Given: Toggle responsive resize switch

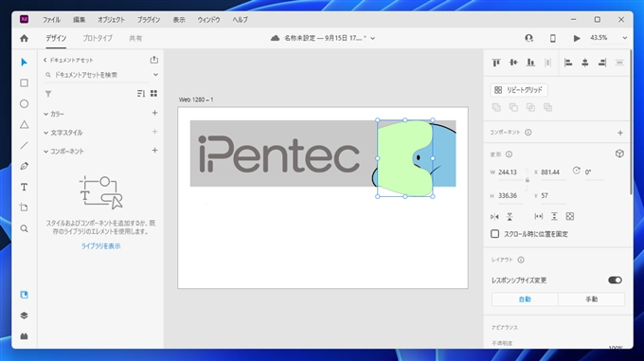Looking at the screenshot, I should (615, 280).
